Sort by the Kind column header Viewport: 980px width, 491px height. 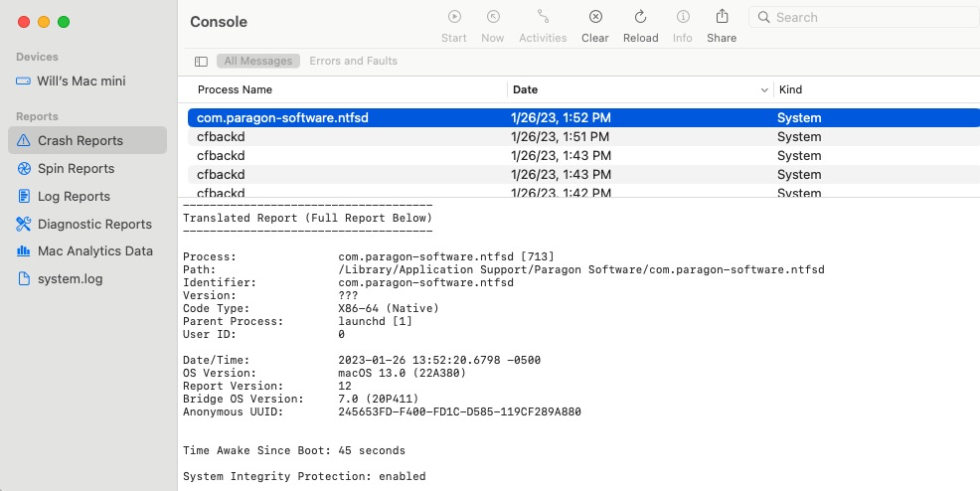[790, 90]
